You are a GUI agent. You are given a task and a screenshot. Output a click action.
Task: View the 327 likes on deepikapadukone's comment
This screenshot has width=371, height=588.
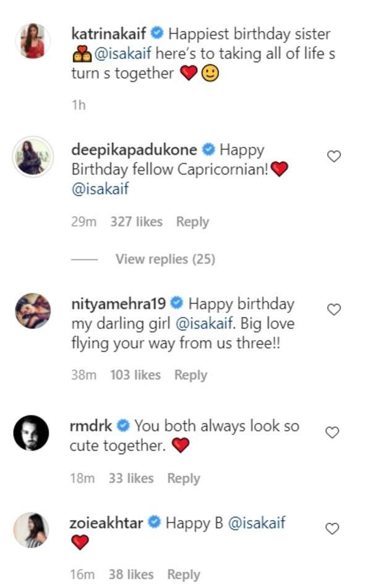pos(136,222)
